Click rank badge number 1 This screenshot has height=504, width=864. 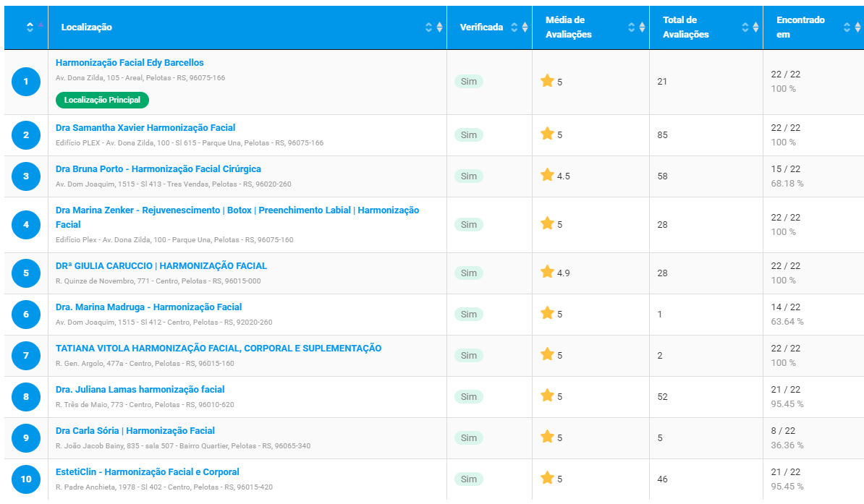[x=26, y=82]
